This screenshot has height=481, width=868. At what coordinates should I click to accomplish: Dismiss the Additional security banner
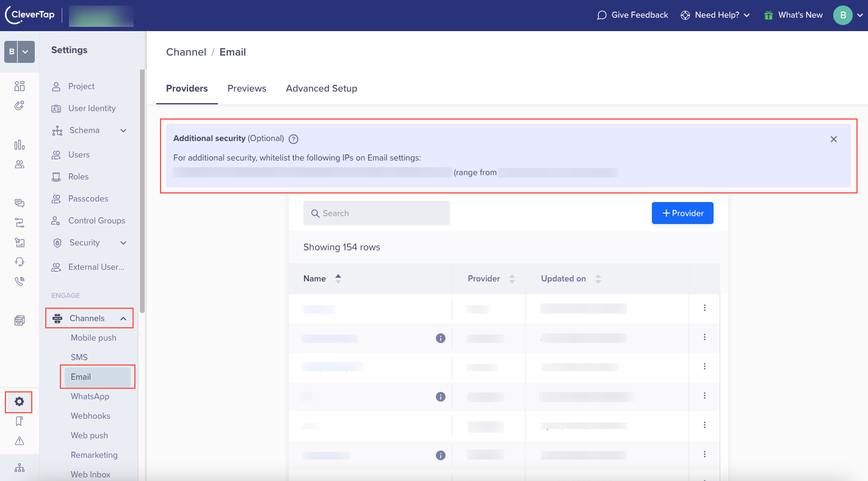[834, 139]
